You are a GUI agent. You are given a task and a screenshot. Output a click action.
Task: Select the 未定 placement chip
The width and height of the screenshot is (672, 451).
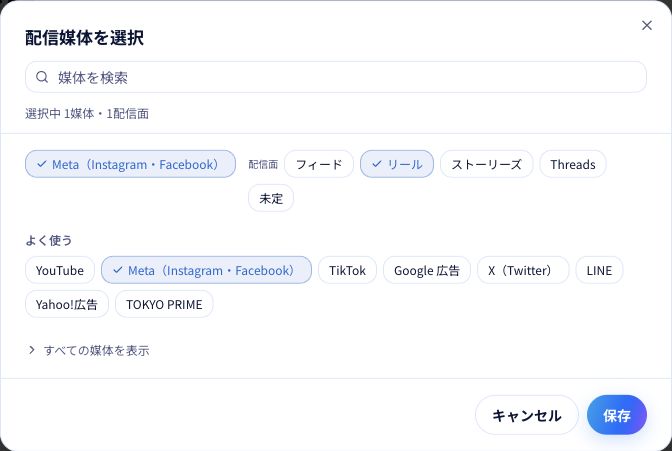pos(271,198)
